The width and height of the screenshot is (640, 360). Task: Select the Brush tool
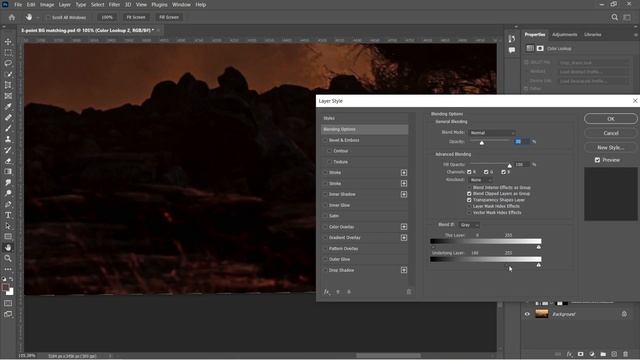8,128
